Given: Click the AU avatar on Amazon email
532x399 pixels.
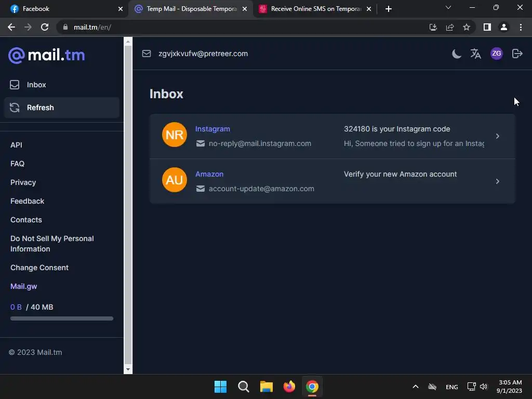Looking at the screenshot, I should [175, 180].
